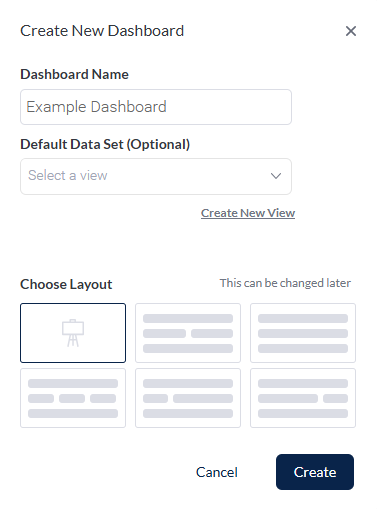Click the Default Data Set (Optional) label
The width and height of the screenshot is (377, 509).
pos(105,144)
